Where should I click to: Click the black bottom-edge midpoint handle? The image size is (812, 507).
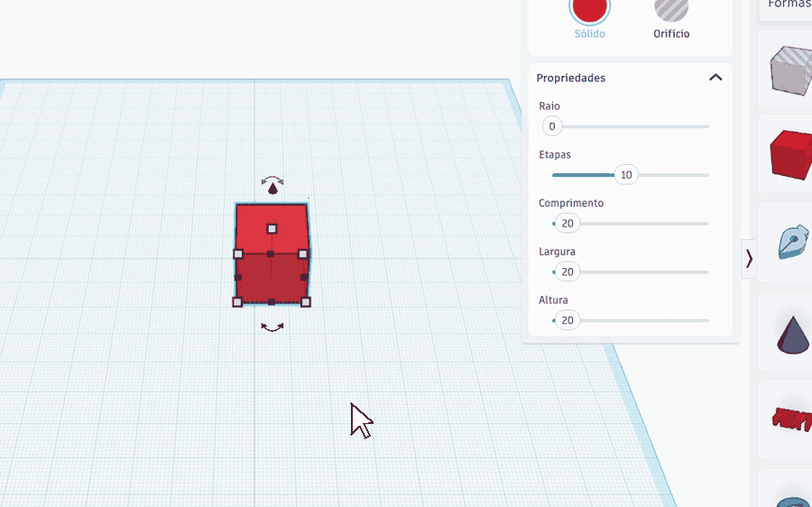[272, 302]
